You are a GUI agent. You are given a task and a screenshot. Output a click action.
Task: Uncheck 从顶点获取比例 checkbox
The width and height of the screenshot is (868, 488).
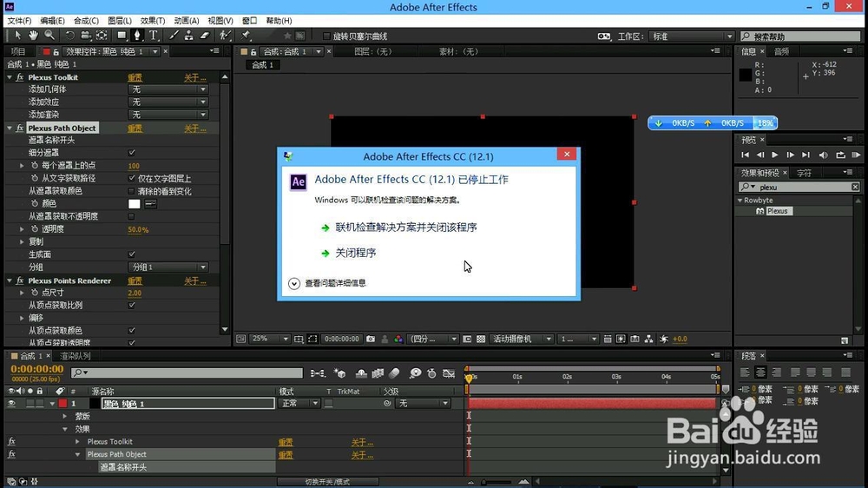(x=132, y=305)
